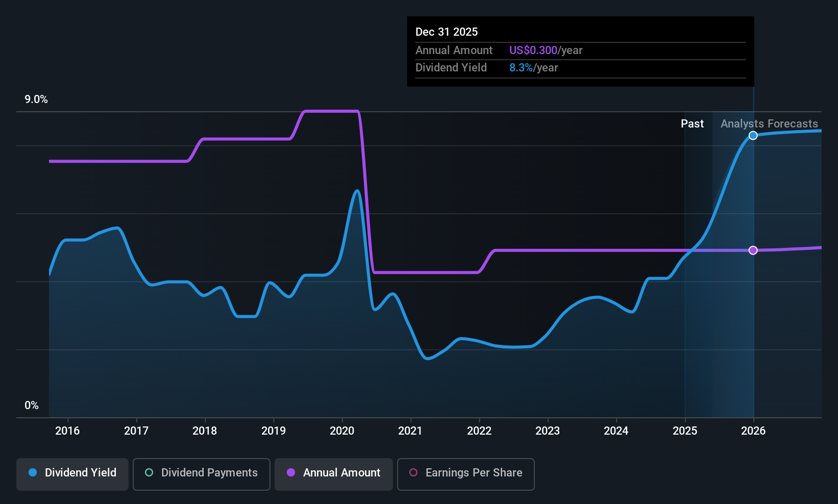This screenshot has height=504, width=838.
Task: Click the Analysts Forecasts region label
Action: click(x=769, y=123)
